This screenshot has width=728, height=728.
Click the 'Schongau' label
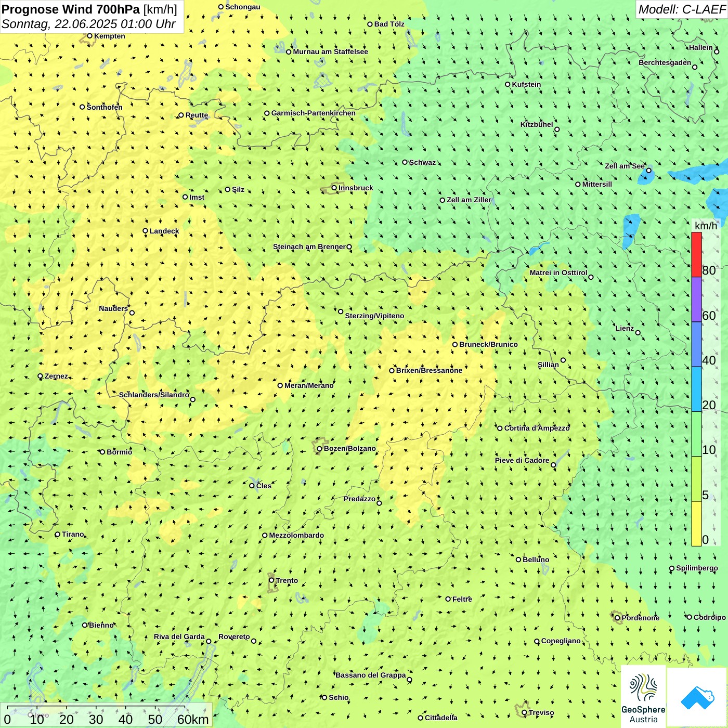pos(243,7)
